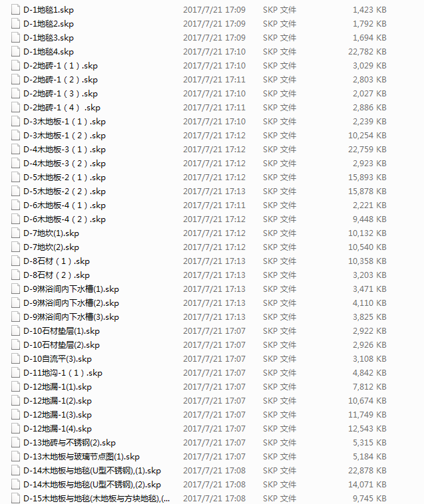Screen dimensions: 424x504
Task: Choose the file D-5木地板-2（1）.skp
Action: tap(65, 178)
